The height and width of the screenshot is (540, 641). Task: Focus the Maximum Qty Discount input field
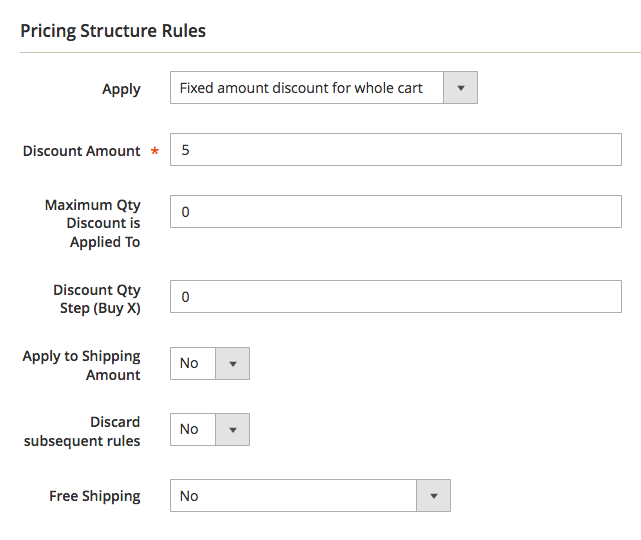click(396, 212)
